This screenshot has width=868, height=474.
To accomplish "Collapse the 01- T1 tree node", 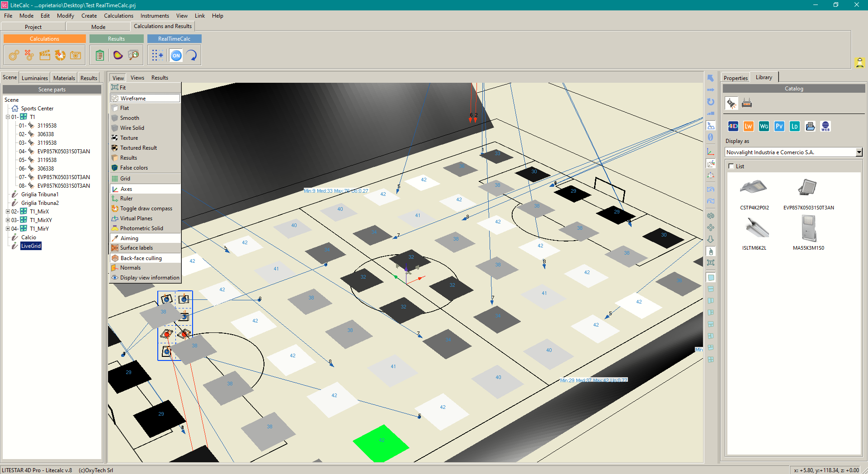I will click(x=8, y=117).
